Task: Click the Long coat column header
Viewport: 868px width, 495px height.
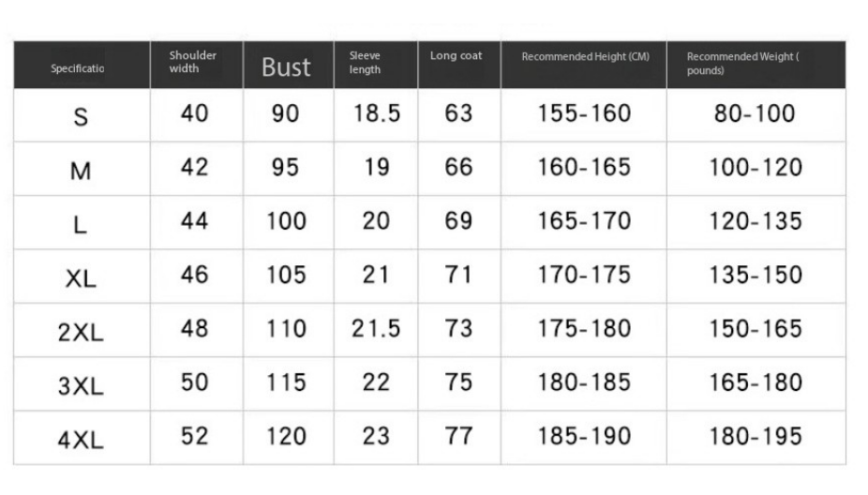Action: click(x=456, y=56)
